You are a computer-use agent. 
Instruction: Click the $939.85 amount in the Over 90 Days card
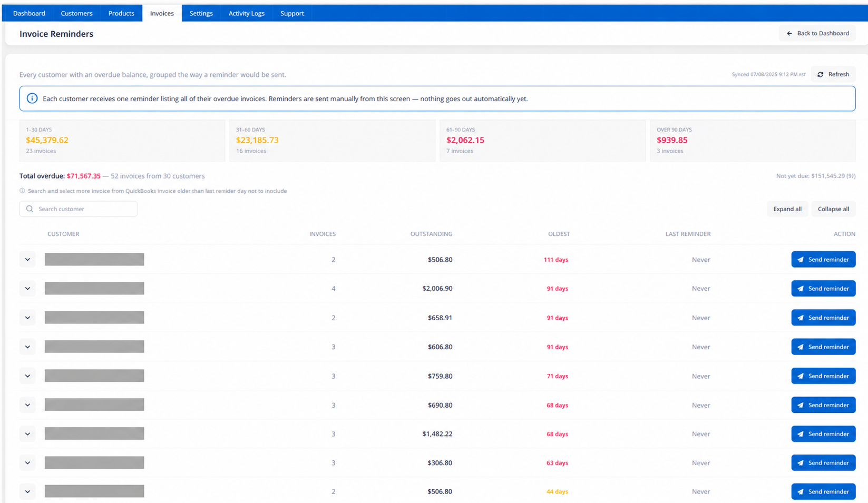coord(672,140)
